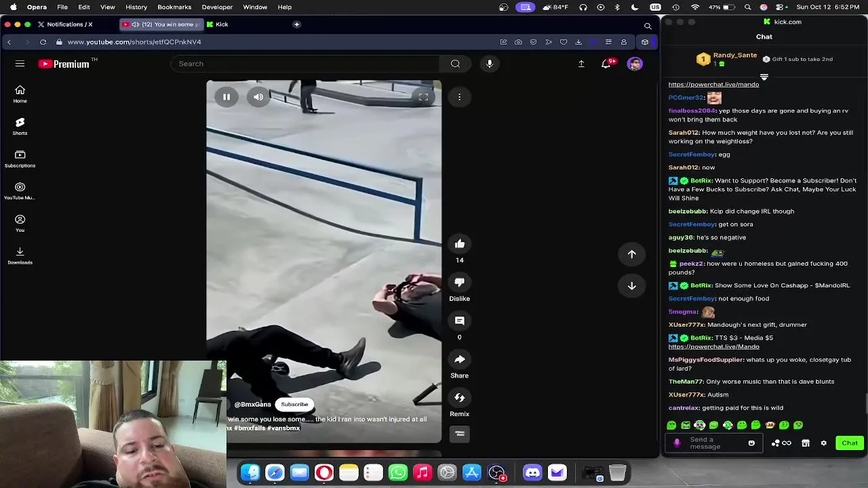Open the three-dot more options menu
This screenshot has height=488, width=868.
[459, 97]
